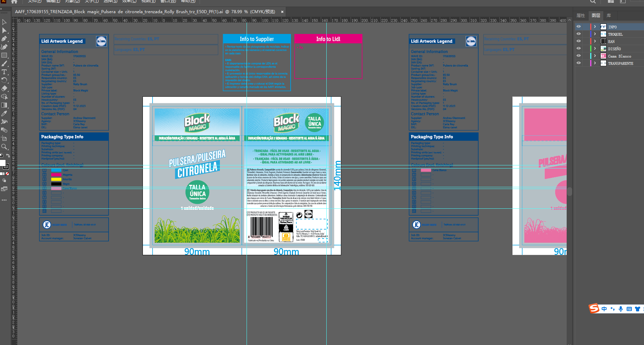
Task: Toggle lock on the DISEÑO layer
Action: click(x=586, y=49)
